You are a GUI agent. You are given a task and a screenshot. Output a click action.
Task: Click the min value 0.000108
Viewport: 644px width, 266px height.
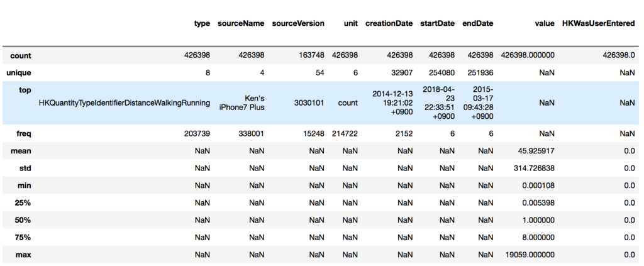click(x=539, y=185)
